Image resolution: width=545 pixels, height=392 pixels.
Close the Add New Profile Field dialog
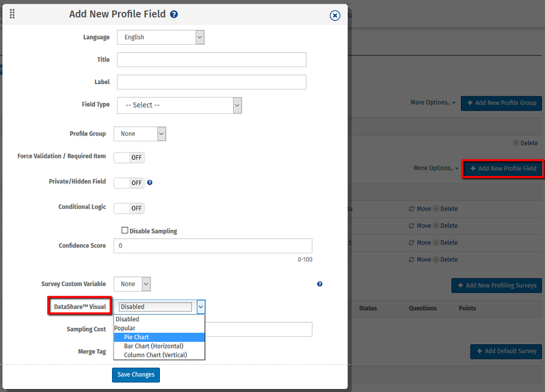point(335,16)
